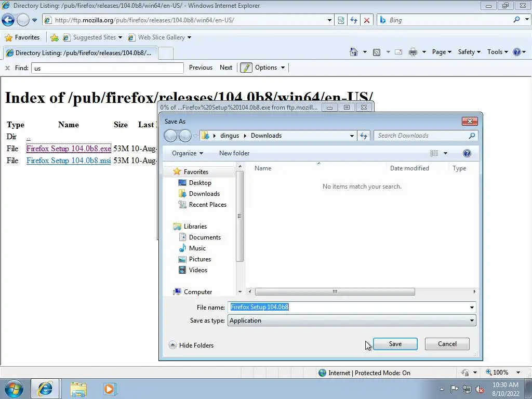
Task: Open the Safety menu
Action: point(469,52)
